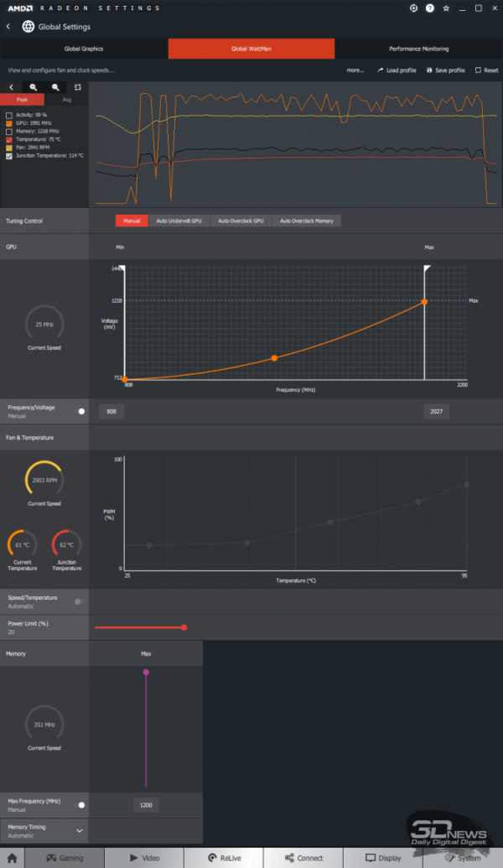
Task: Click the star favorites icon in title bar
Action: (x=446, y=8)
